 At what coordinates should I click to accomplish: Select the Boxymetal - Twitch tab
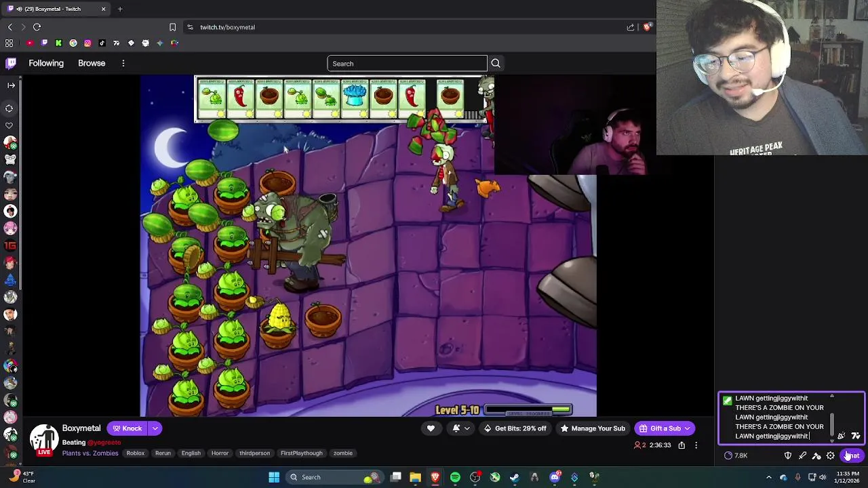tap(56, 9)
